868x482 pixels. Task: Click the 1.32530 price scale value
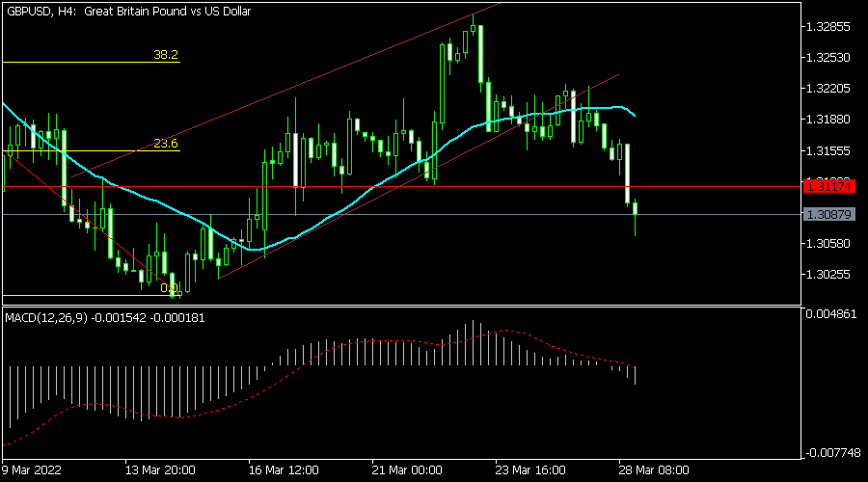click(x=827, y=58)
